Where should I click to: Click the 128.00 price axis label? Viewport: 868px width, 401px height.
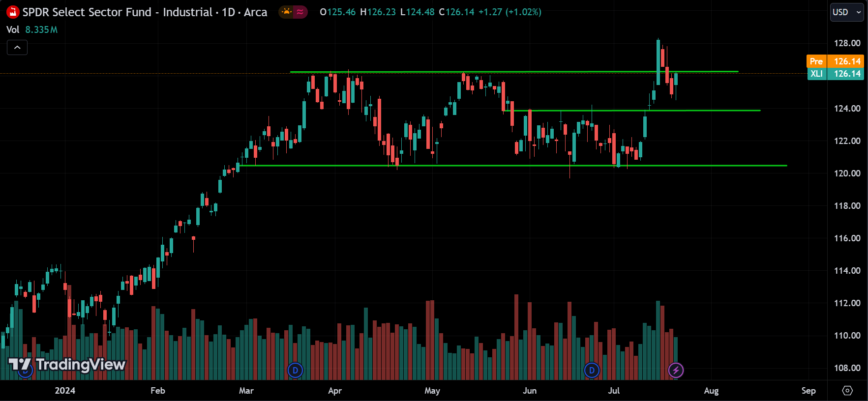point(847,43)
